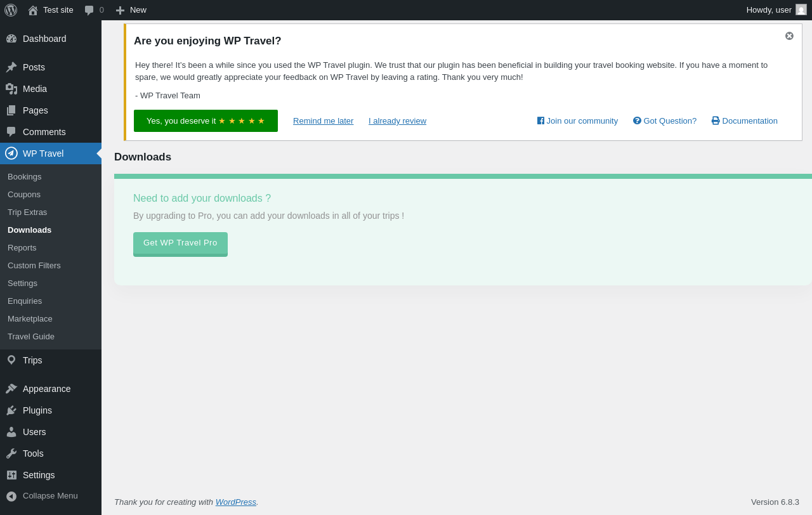Click the WordPress logo icon
812x515 pixels.
tap(11, 10)
